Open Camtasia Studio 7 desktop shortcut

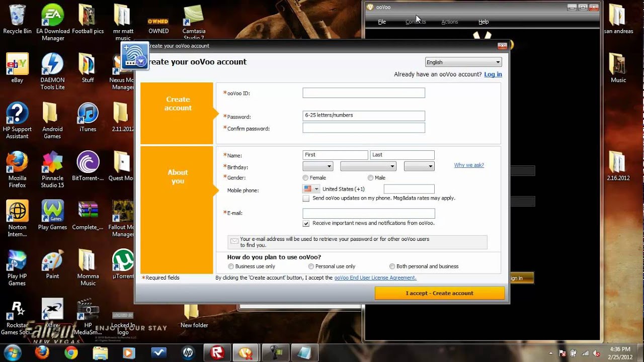tap(194, 22)
